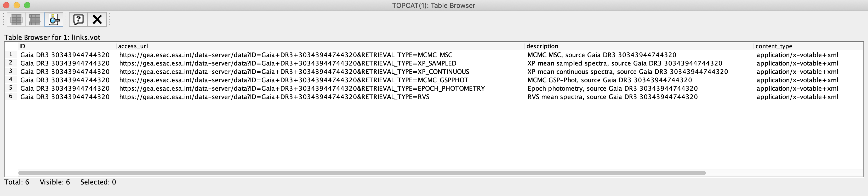Select row number 3 header

[11, 71]
